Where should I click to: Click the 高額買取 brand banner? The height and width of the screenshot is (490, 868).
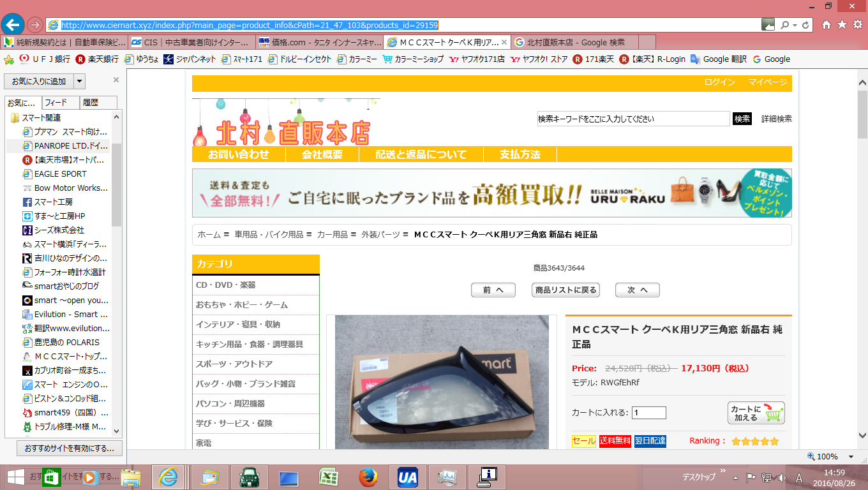(492, 193)
